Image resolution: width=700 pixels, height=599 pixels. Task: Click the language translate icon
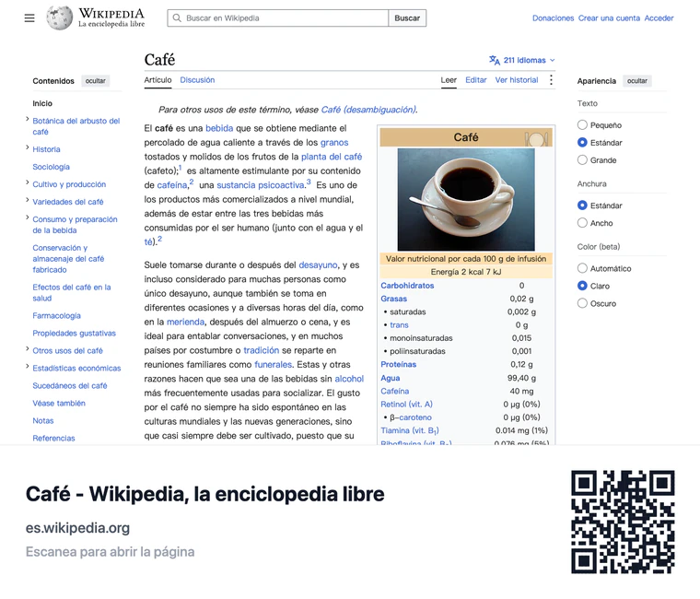(495, 60)
